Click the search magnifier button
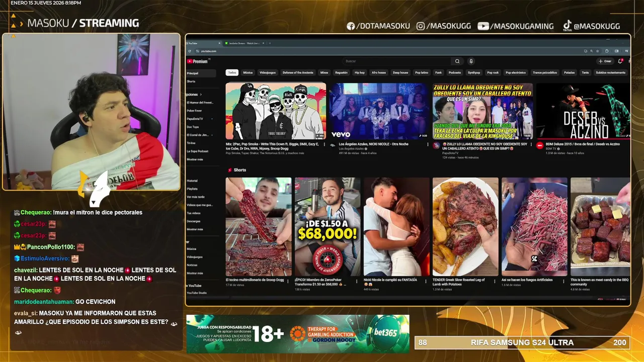The width and height of the screenshot is (644, 362). pyautogui.click(x=457, y=61)
